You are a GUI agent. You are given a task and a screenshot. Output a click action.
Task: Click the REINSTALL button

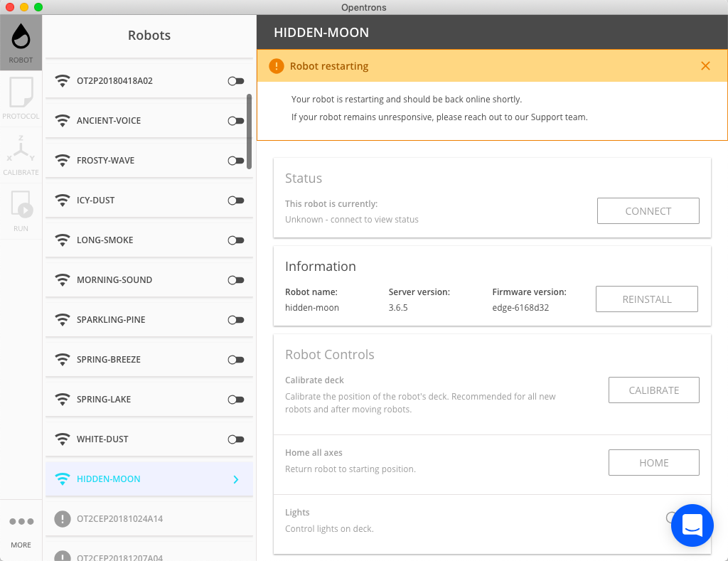point(647,299)
